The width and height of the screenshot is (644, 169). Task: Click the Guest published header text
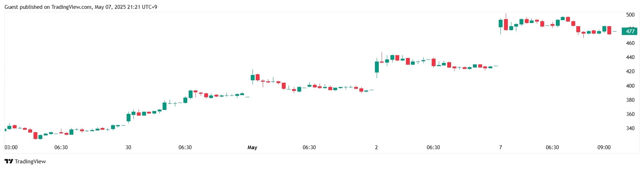tap(81, 7)
